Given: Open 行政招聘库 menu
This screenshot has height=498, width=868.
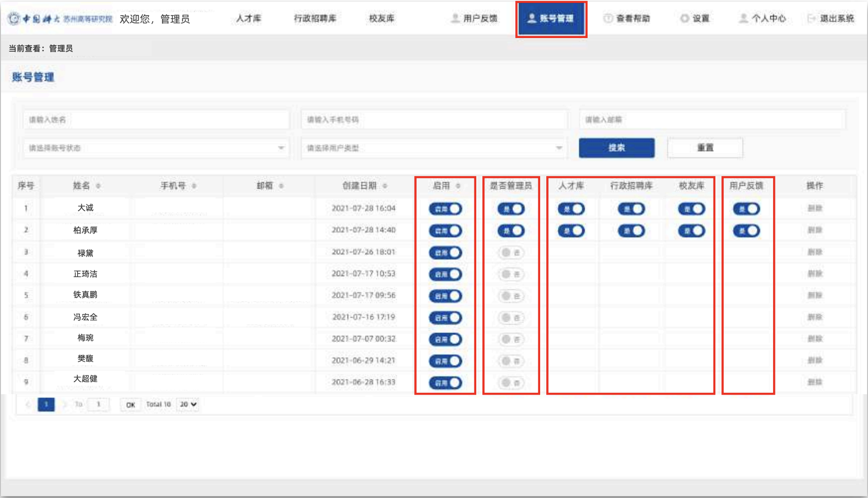Looking at the screenshot, I should 315,18.
